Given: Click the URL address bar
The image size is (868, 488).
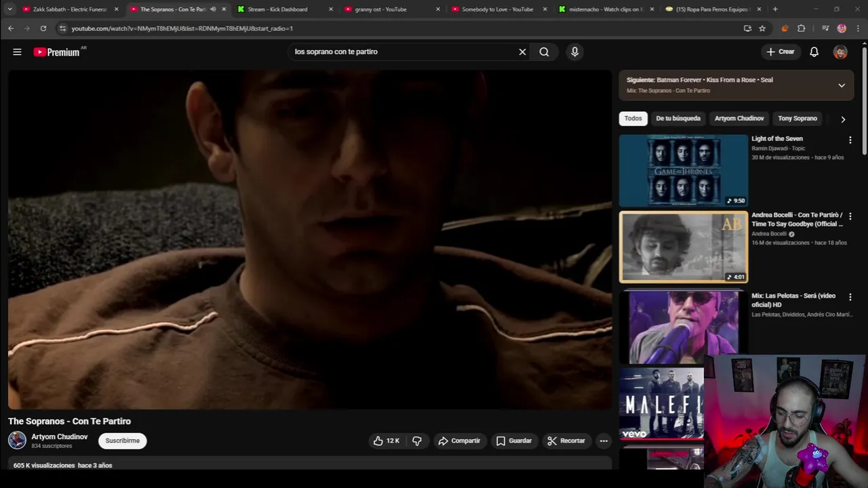Looking at the screenshot, I should [x=400, y=28].
